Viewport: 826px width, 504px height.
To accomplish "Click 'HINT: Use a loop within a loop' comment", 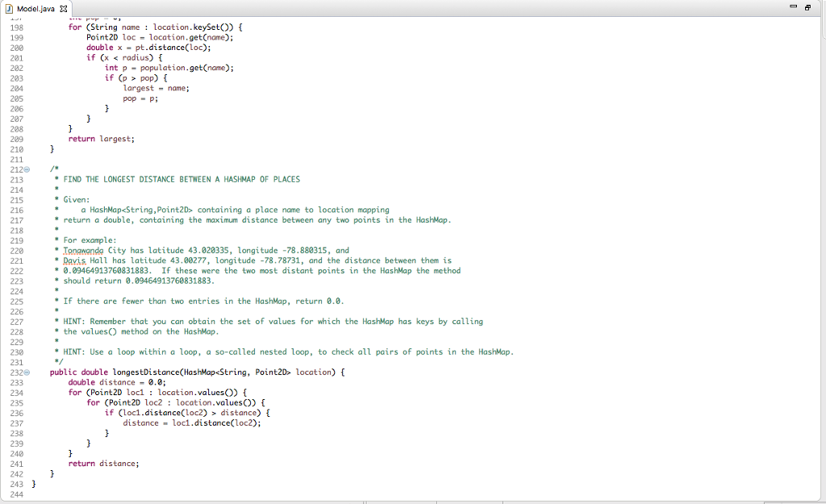I will pos(288,352).
